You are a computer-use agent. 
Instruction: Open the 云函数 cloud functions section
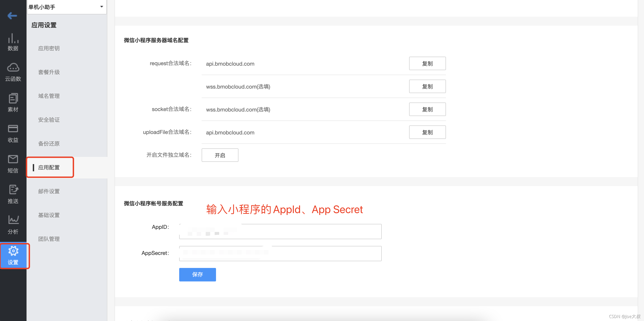coord(13,72)
